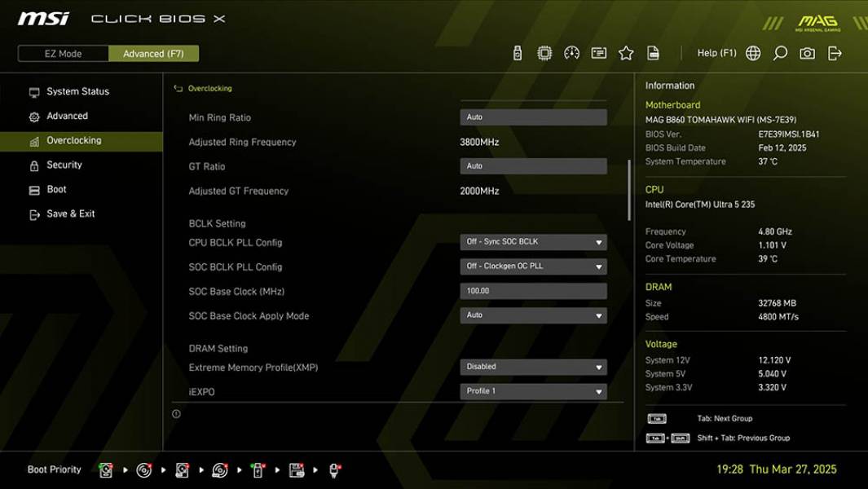
Task: Click the card-shaped icon left of the star
Action: click(598, 53)
